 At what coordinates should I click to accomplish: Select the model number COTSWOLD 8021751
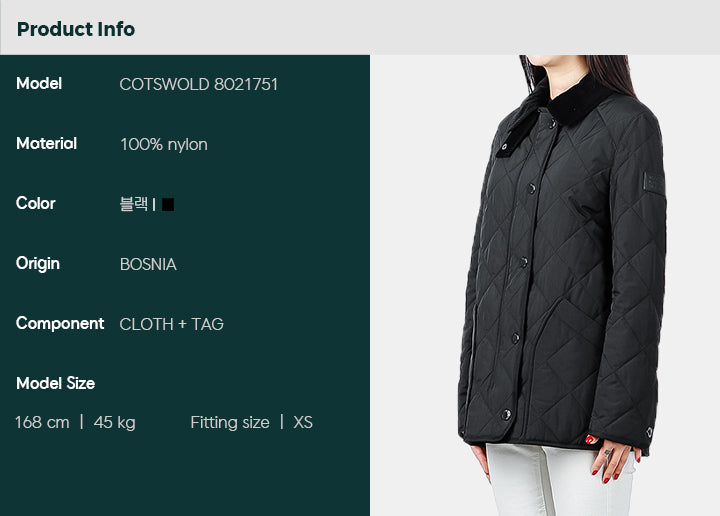click(x=198, y=84)
